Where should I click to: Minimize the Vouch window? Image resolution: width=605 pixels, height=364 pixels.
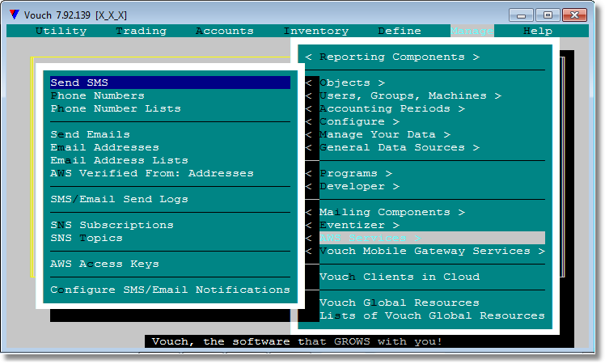point(521,15)
